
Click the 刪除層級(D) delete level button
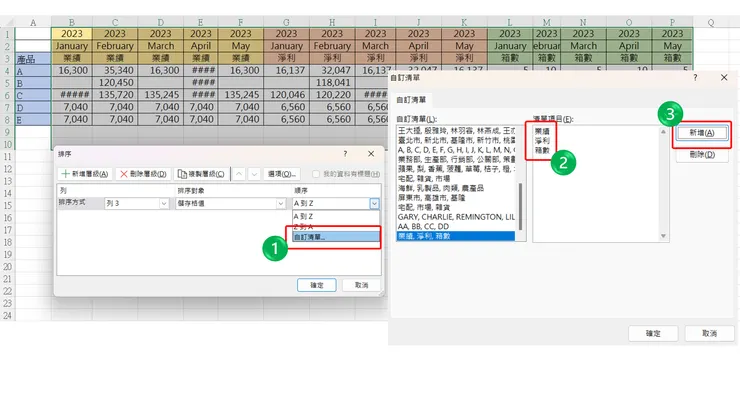point(143,174)
